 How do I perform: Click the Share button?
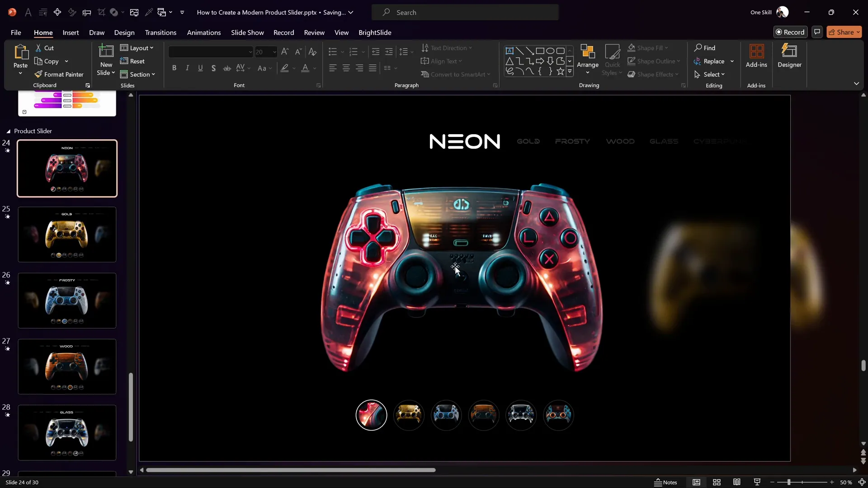[x=844, y=32]
